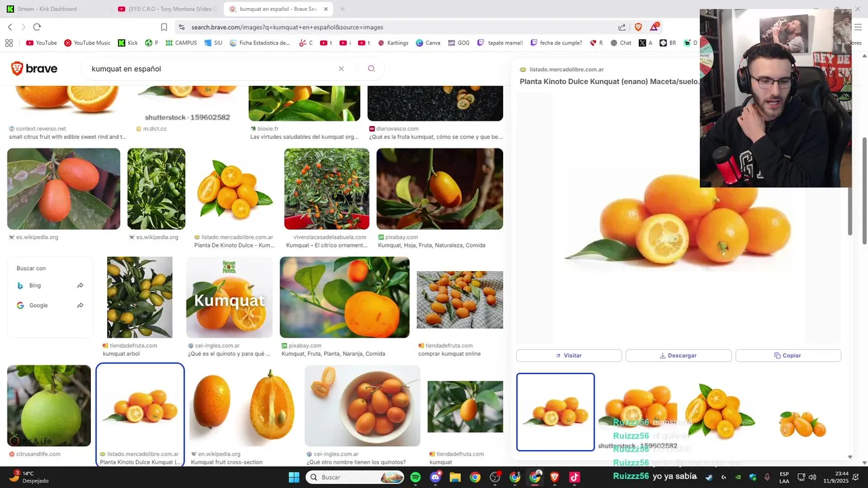Click the Copiar button
868x488 pixels.
coord(788,355)
